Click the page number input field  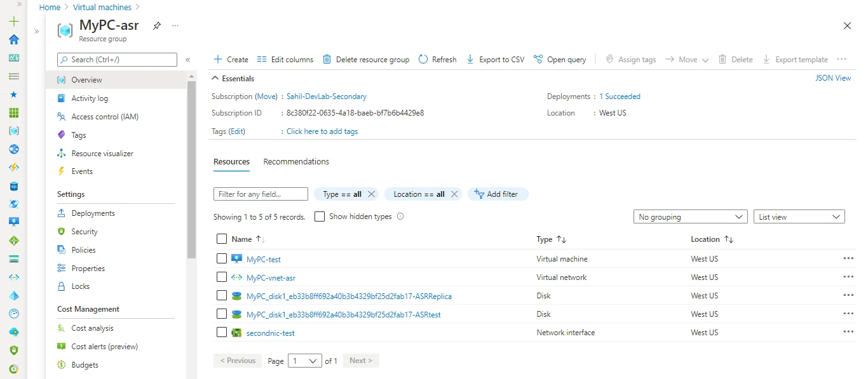pos(304,360)
